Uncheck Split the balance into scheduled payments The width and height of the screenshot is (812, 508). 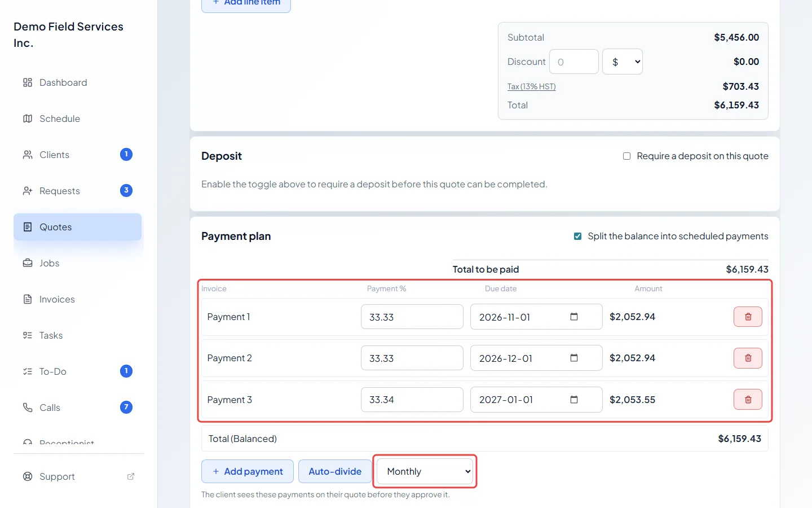pyautogui.click(x=577, y=236)
